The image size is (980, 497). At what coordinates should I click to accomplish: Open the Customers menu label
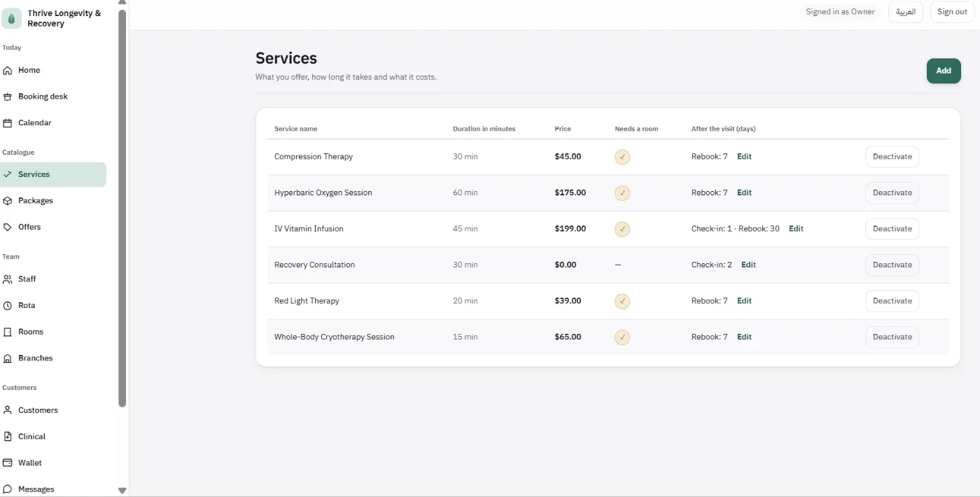point(38,410)
